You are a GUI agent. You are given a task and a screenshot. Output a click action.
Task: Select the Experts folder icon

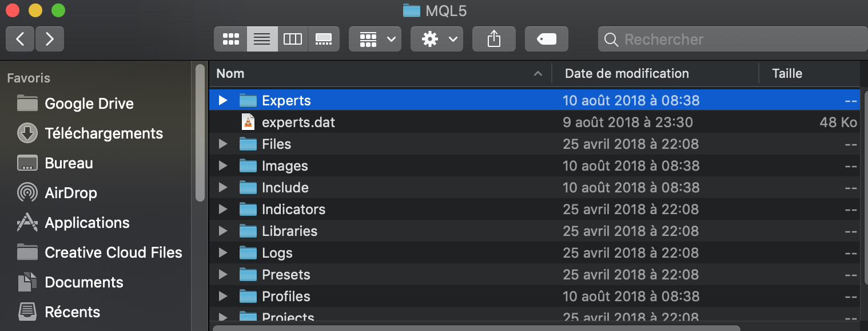(248, 100)
